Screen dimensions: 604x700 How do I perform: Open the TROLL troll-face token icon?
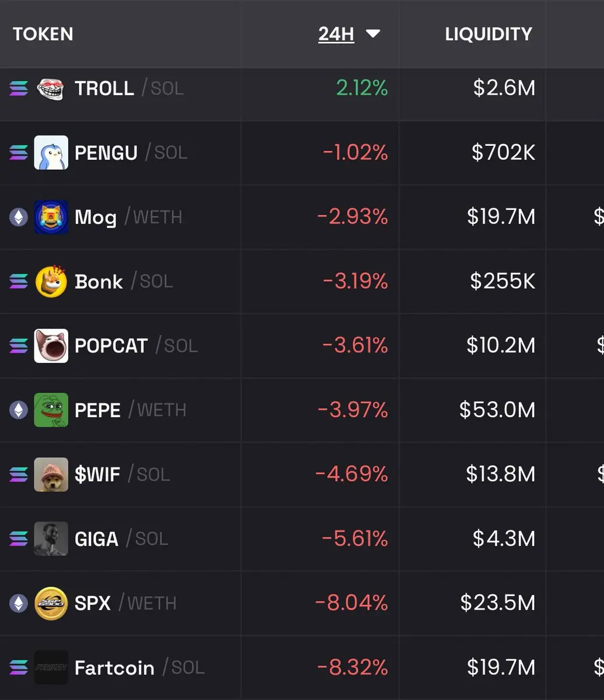[51, 89]
